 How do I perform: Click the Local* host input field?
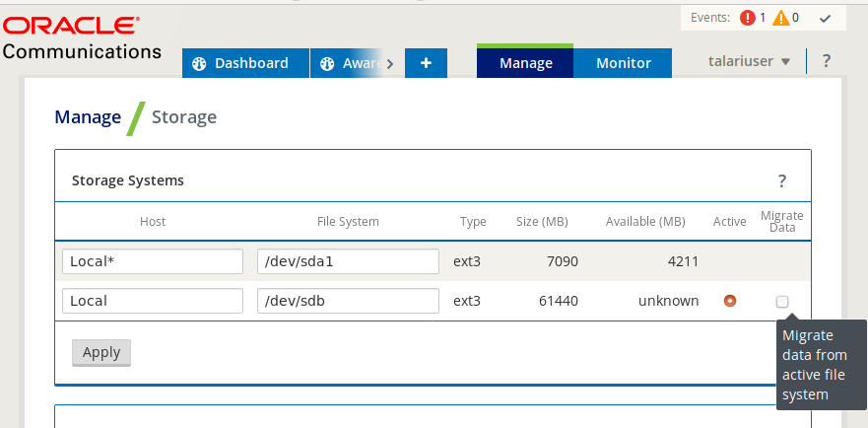point(153,261)
